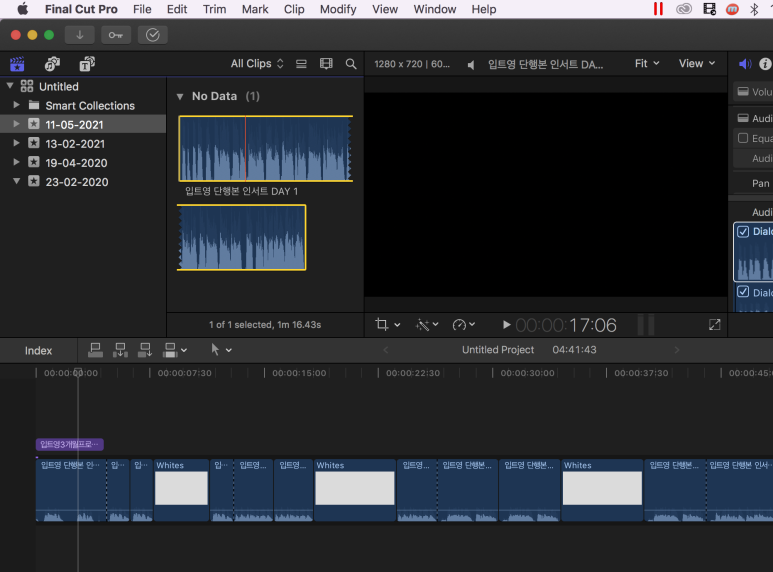
Task: Select the second audio waveform thumbnail
Action: [x=242, y=237]
